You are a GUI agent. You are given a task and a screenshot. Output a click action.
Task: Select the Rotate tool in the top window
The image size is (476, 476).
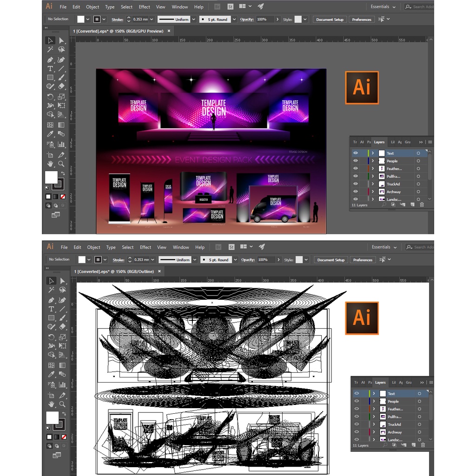(50, 97)
